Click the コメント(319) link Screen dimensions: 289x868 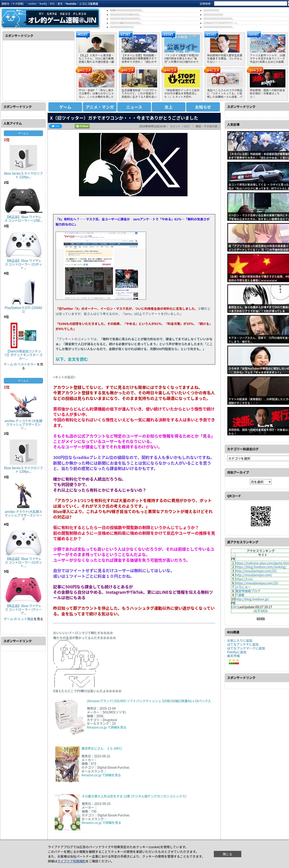(x=180, y=126)
